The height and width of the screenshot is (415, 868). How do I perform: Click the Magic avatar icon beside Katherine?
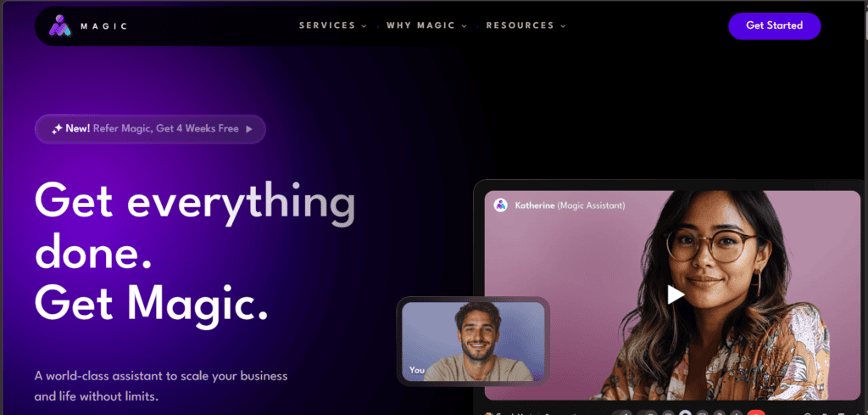click(x=501, y=205)
